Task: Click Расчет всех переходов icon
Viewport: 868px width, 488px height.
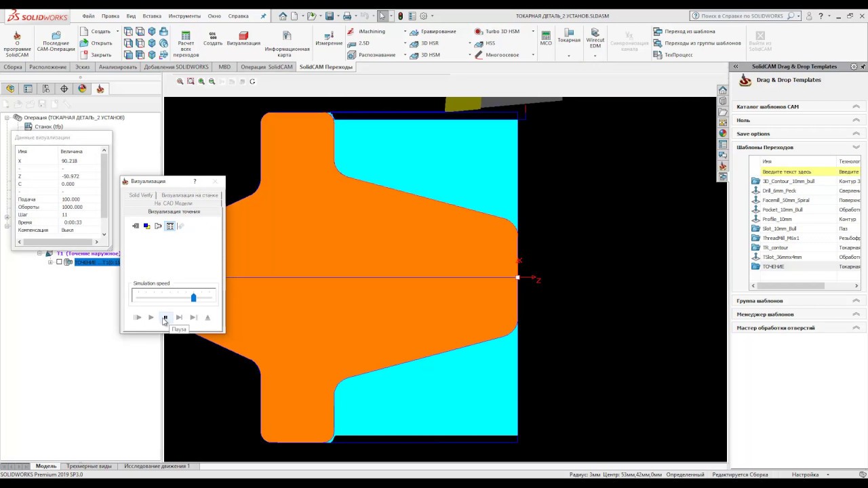Action: [186, 43]
